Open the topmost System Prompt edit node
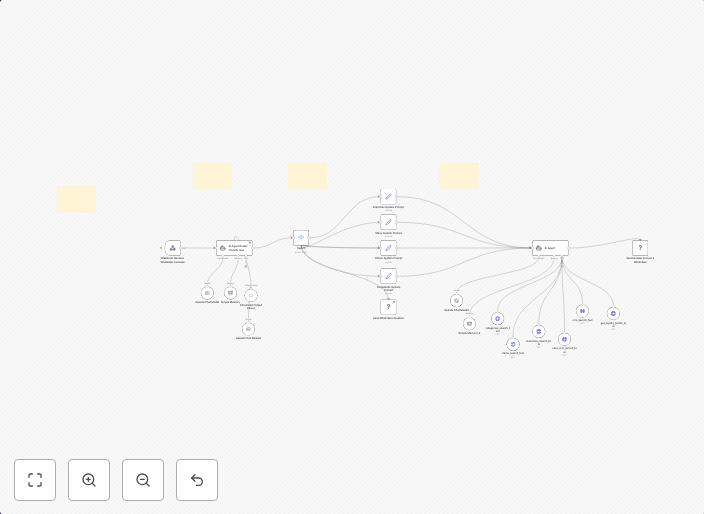 point(388,196)
